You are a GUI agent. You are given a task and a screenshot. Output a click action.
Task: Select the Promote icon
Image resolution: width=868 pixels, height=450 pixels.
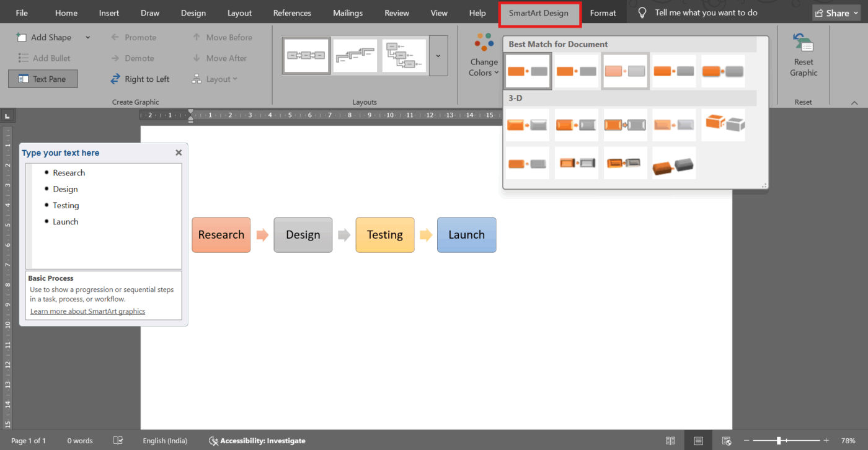point(134,37)
